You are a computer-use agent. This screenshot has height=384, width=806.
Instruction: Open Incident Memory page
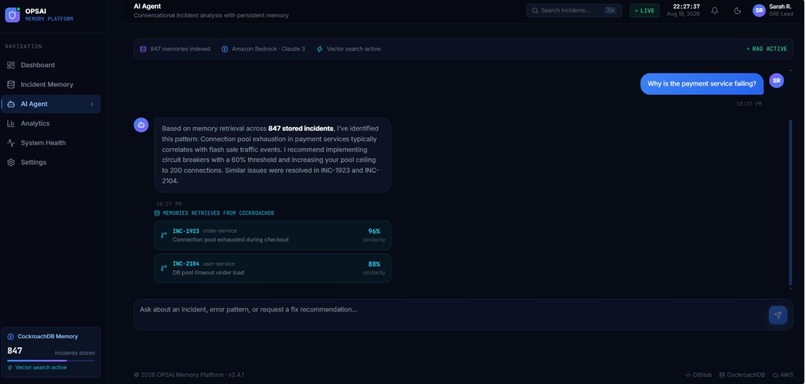pyautogui.click(x=51, y=84)
